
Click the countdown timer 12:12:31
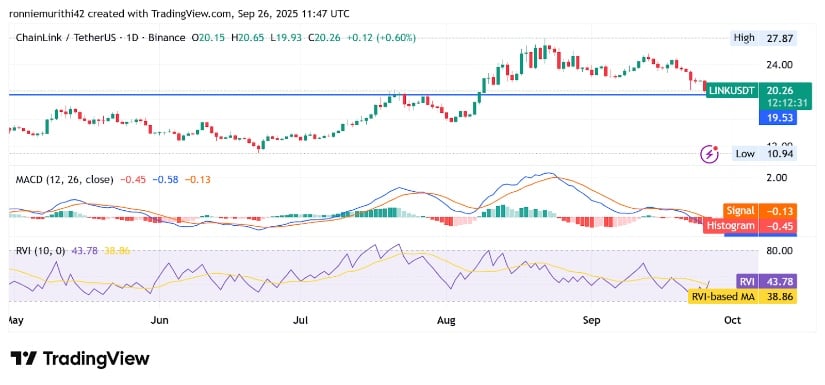(788, 103)
